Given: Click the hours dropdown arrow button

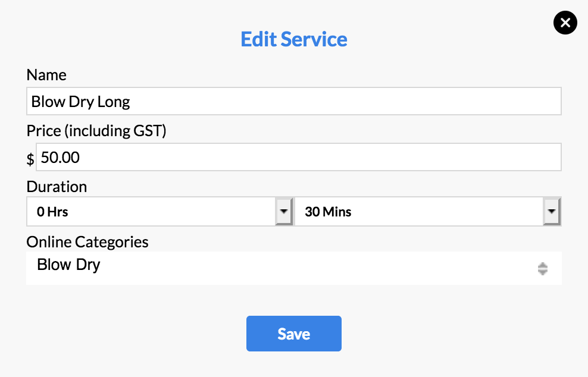Looking at the screenshot, I should [x=284, y=212].
